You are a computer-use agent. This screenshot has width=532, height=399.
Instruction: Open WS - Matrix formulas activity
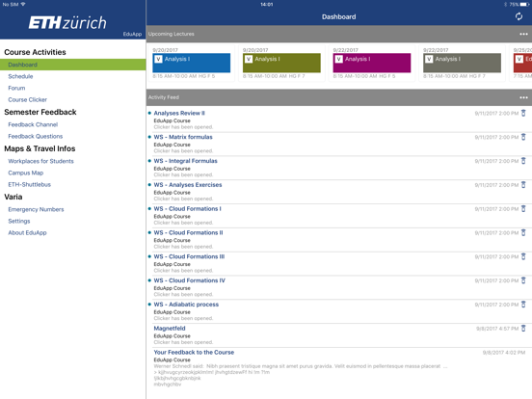pyautogui.click(x=339, y=144)
